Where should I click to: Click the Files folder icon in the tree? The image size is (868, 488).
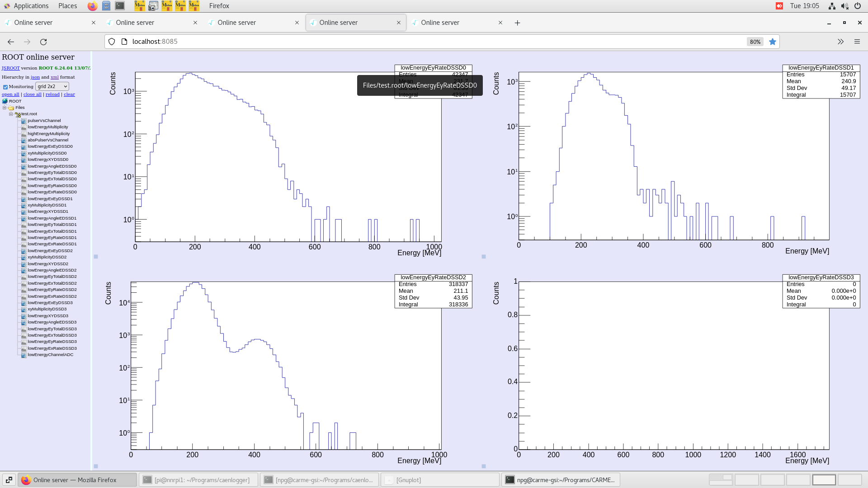pos(11,108)
